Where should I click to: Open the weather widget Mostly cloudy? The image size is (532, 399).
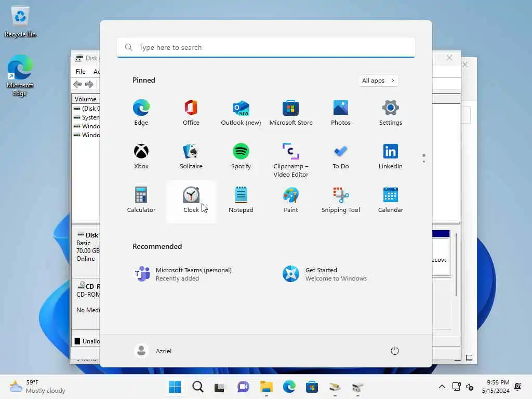[37, 387]
